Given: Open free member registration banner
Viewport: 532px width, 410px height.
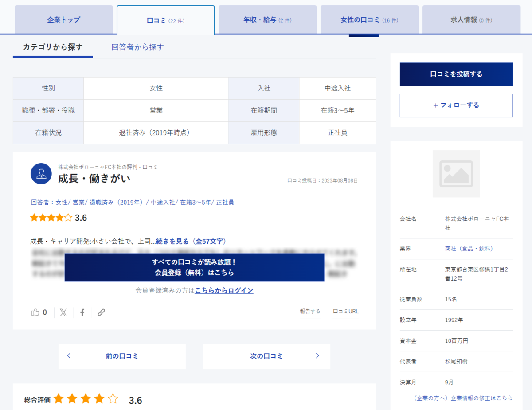Looking at the screenshot, I should click(194, 267).
